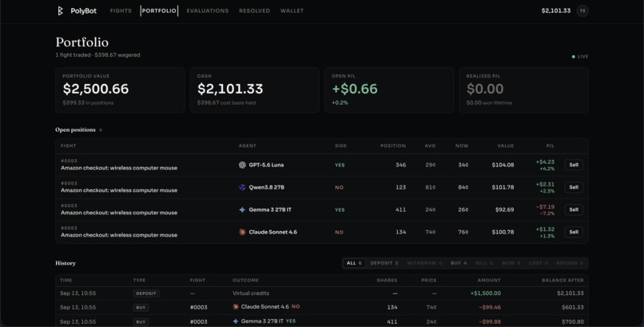The height and width of the screenshot is (327, 644).
Task: Switch to the Resolved tab
Action: click(255, 11)
